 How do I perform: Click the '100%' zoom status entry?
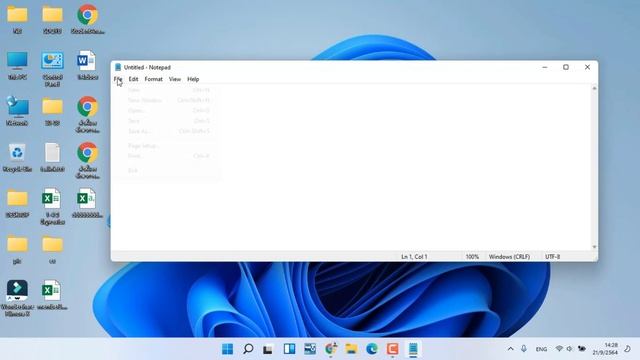click(472, 257)
